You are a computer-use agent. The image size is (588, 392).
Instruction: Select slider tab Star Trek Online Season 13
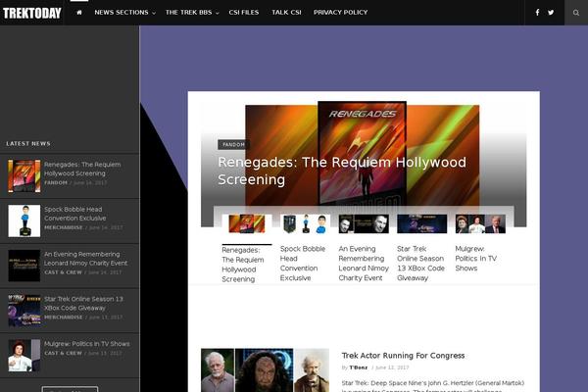pos(420,264)
